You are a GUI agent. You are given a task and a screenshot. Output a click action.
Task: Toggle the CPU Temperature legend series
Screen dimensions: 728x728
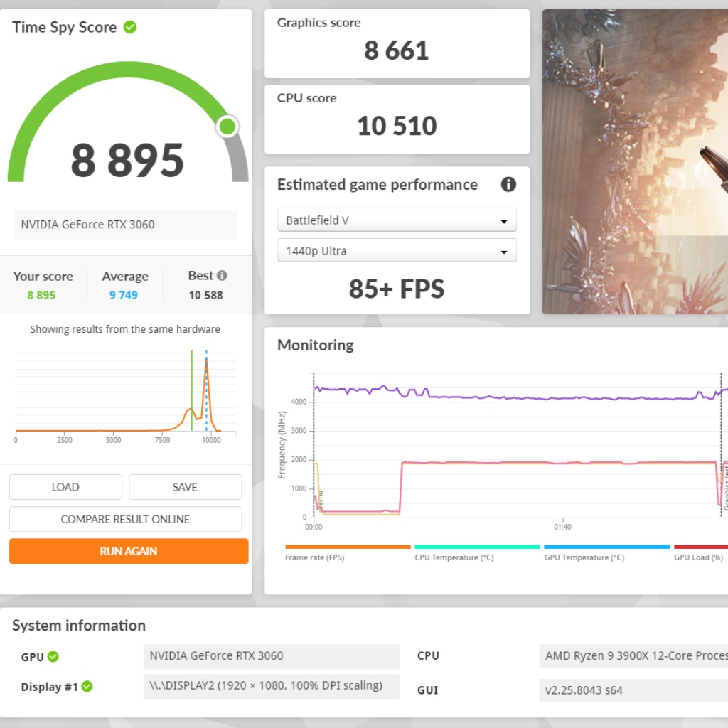click(x=477, y=547)
